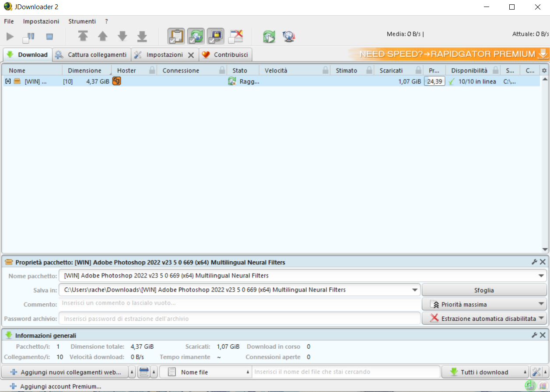The image size is (550, 392).
Task: Toggle the lock on Connessione column
Action: [x=222, y=70]
